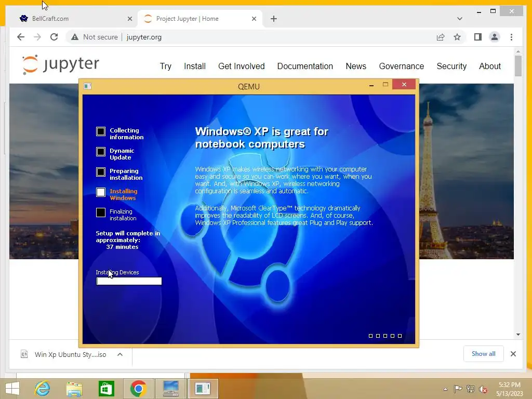Open File Explorer from taskbar
Screen dimensions: 532x399
click(74, 389)
